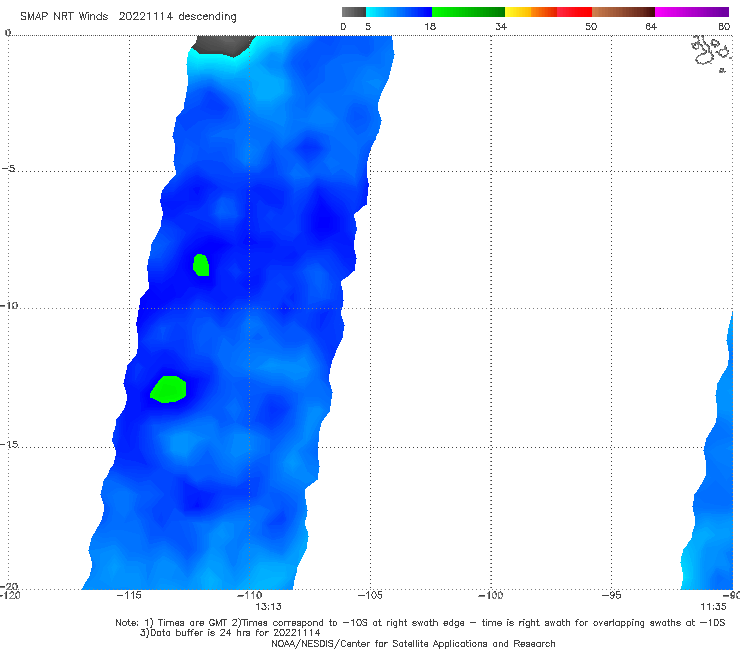The image size is (740, 650).
Task: Click the longitude label '-105'
Action: coord(370,595)
